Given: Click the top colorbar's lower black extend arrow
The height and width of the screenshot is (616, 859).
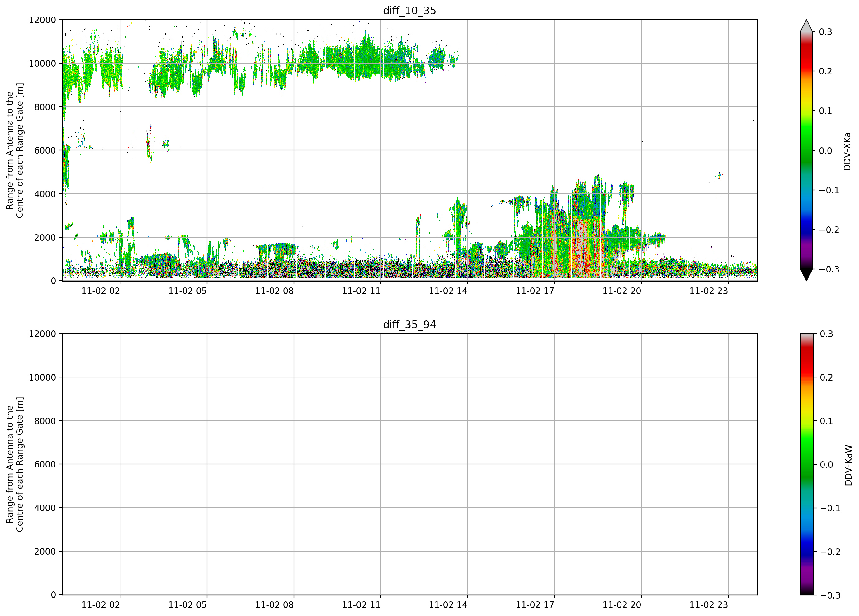Looking at the screenshot, I should coord(806,275).
